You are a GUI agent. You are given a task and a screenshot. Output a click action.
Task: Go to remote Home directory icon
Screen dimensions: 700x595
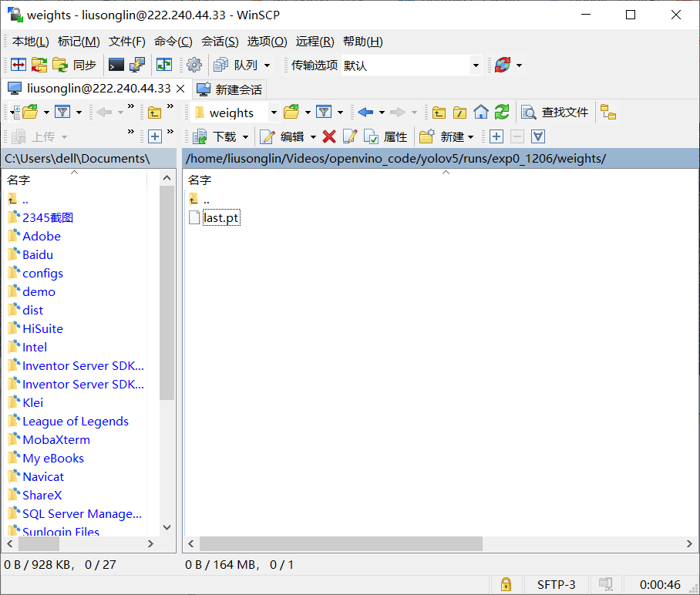click(x=481, y=112)
